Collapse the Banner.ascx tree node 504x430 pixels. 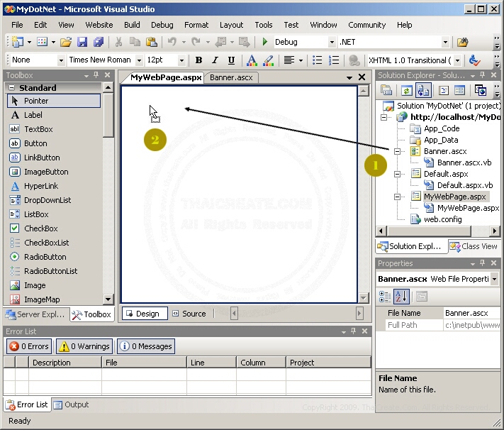click(398, 151)
